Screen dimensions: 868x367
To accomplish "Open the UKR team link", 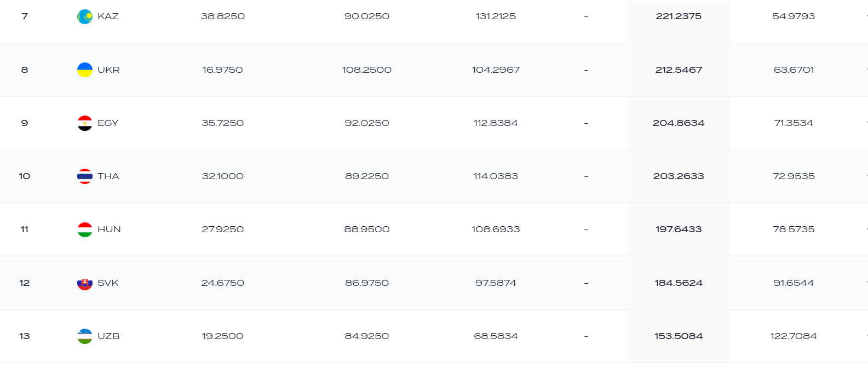I will pyautogui.click(x=108, y=70).
